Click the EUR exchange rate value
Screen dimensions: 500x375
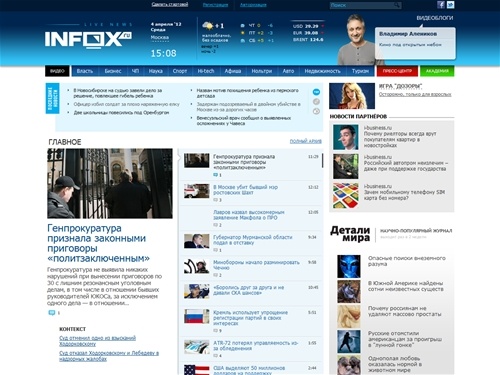(x=311, y=33)
